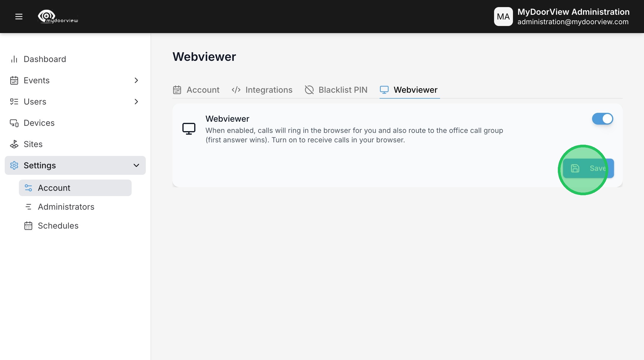Open the hamburger menu icon
The width and height of the screenshot is (644, 360).
pyautogui.click(x=19, y=17)
